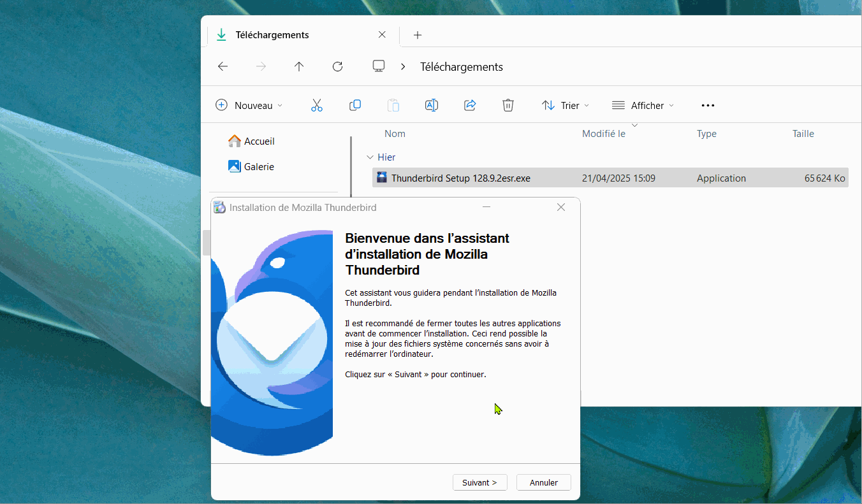Go up one folder level
Viewport: 862px width, 504px height.
[x=299, y=66]
